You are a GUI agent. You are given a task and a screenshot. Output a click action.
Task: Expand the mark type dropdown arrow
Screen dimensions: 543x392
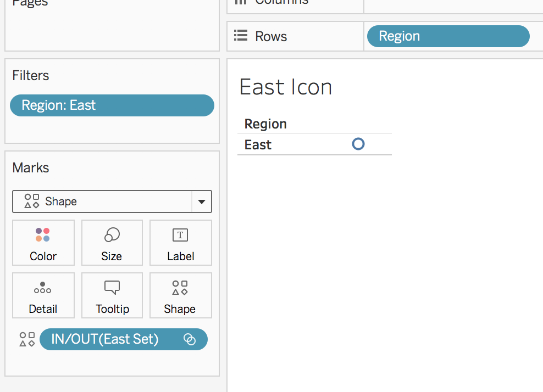202,201
